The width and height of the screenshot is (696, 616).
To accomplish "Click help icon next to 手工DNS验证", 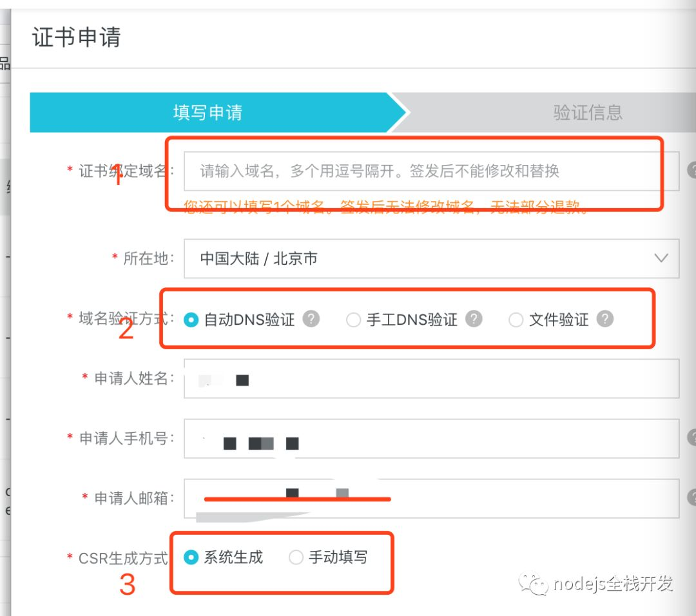I will [474, 318].
